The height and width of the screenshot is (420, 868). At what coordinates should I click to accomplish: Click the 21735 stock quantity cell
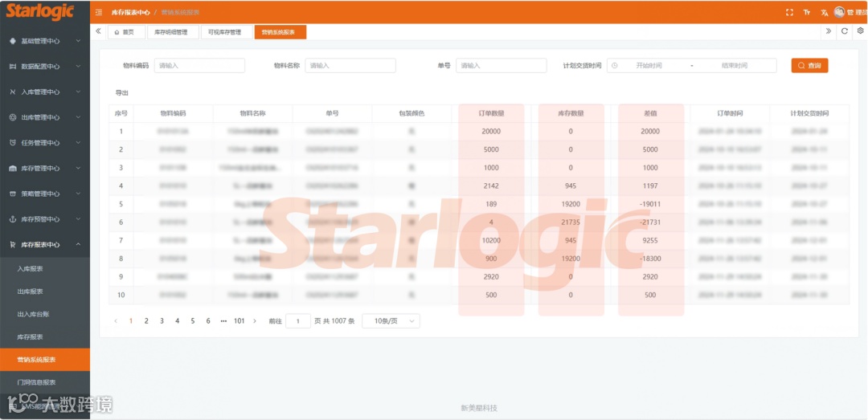pyautogui.click(x=571, y=222)
